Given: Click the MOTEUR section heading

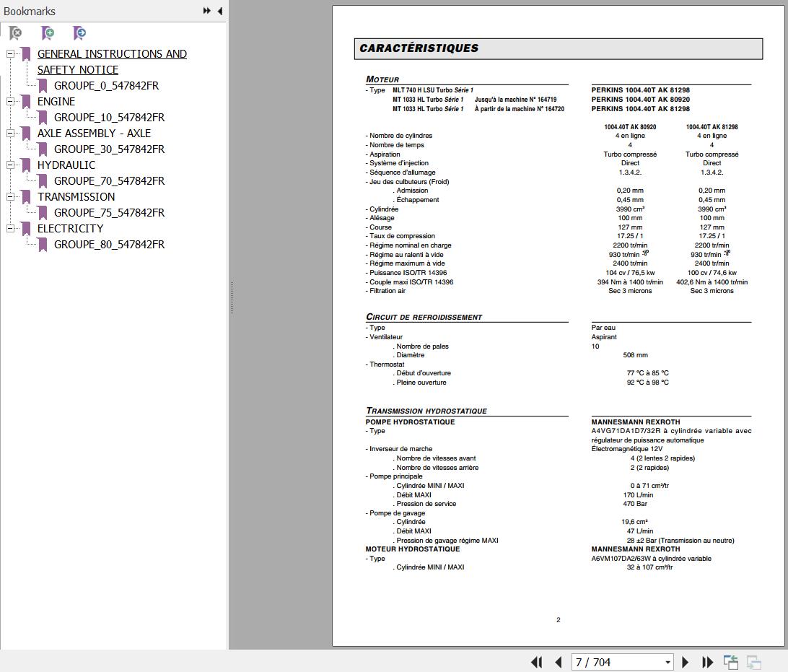Looking at the screenshot, I should (x=382, y=79).
